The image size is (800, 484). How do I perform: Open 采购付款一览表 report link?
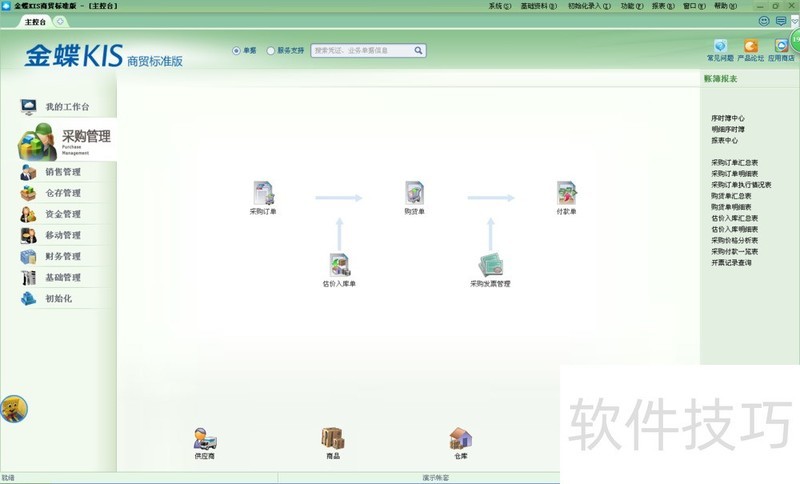click(734, 251)
